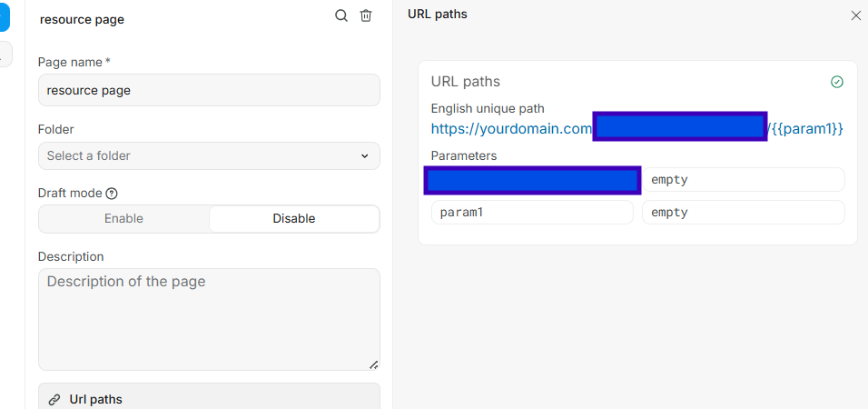The width and height of the screenshot is (868, 409).
Task: Click the Folder dropdown chevron arrow
Action: tap(364, 156)
